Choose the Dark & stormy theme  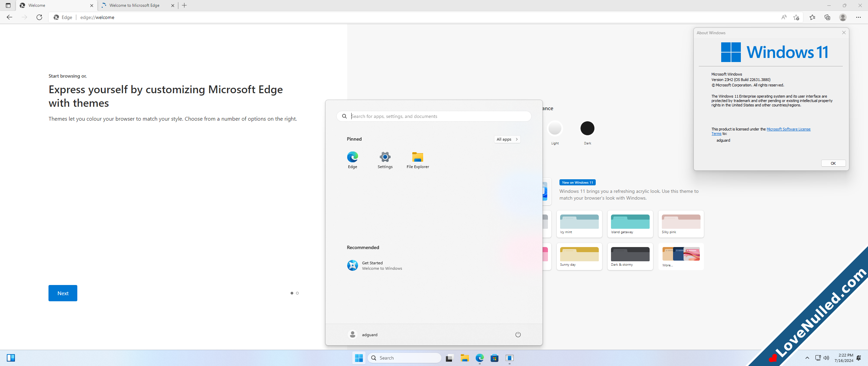point(630,257)
